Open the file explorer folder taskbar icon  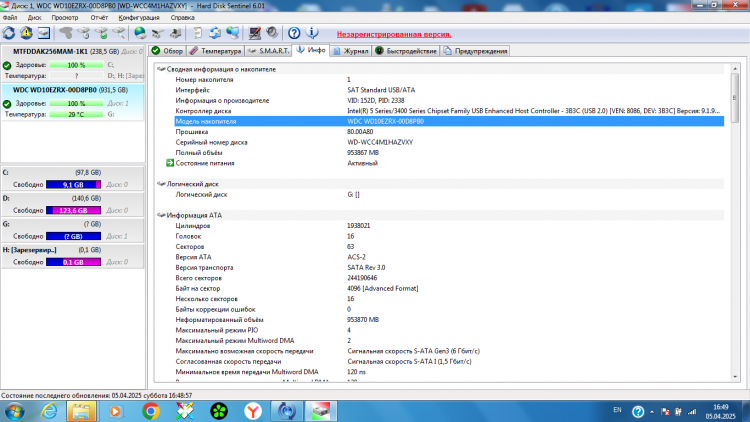(81, 411)
